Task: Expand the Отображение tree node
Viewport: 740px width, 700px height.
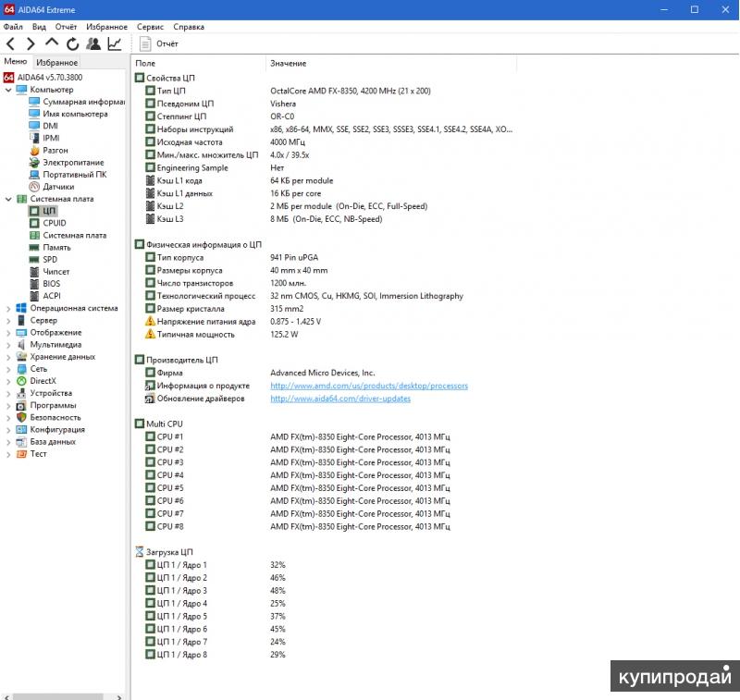Action: (8, 333)
